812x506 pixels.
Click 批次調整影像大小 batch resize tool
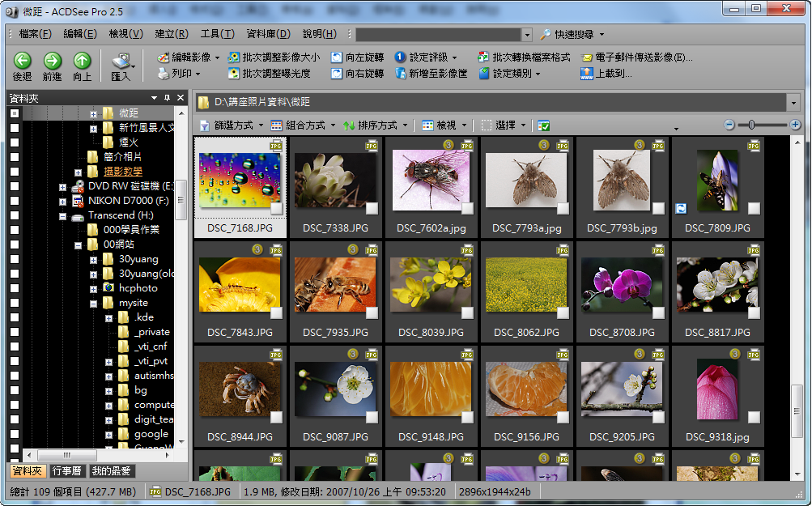tap(273, 57)
